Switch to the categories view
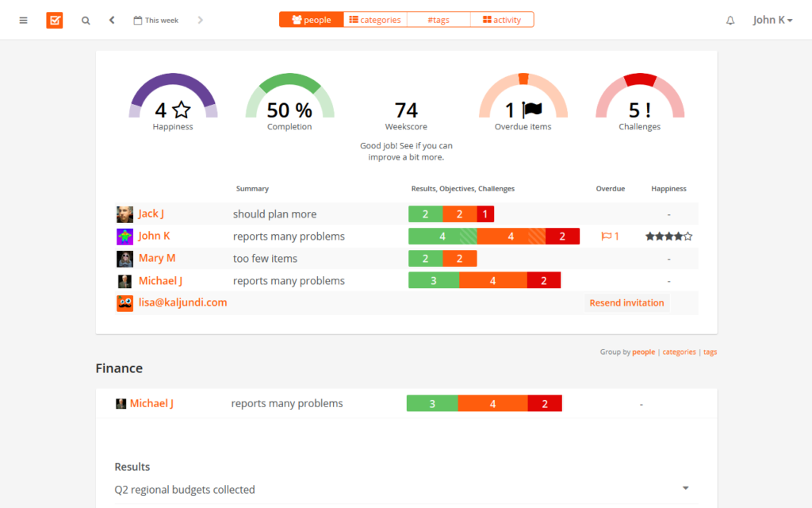812x508 pixels. point(374,19)
